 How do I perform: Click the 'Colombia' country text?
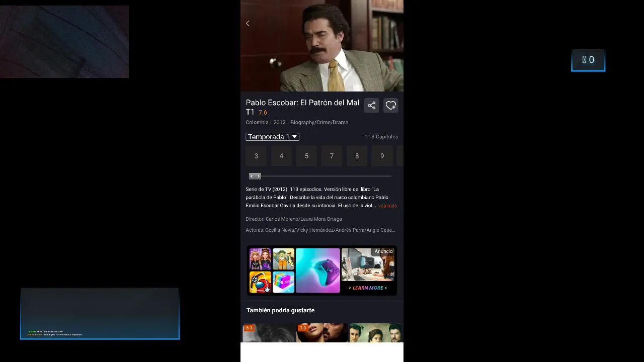(x=257, y=123)
